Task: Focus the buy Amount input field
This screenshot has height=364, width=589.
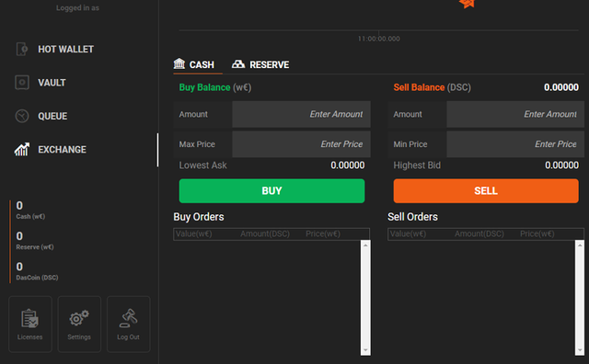Action: coord(301,114)
